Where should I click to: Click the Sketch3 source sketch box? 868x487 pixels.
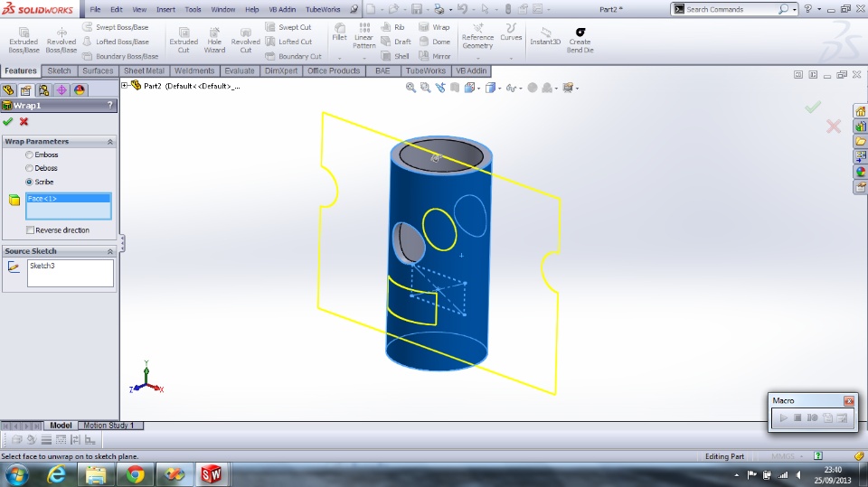click(71, 274)
